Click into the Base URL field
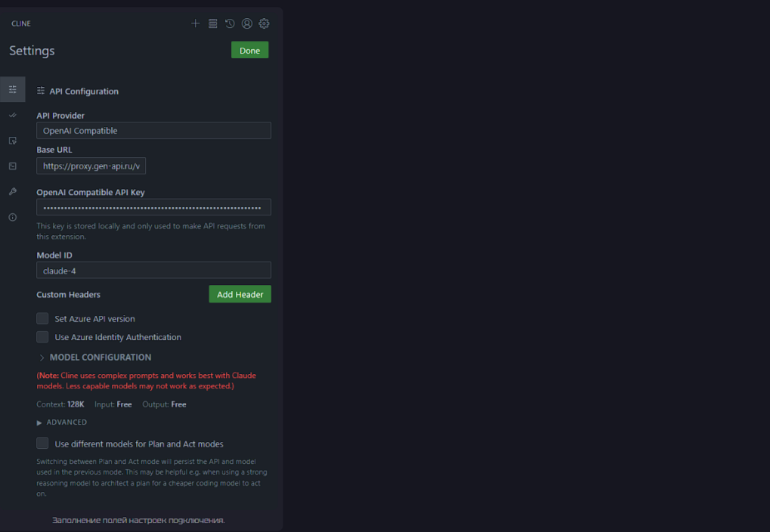 coord(91,166)
